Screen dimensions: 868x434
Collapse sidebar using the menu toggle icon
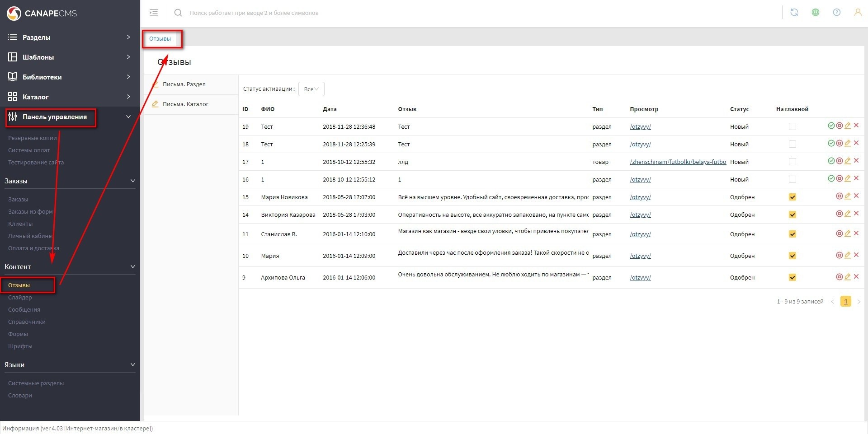pos(154,13)
